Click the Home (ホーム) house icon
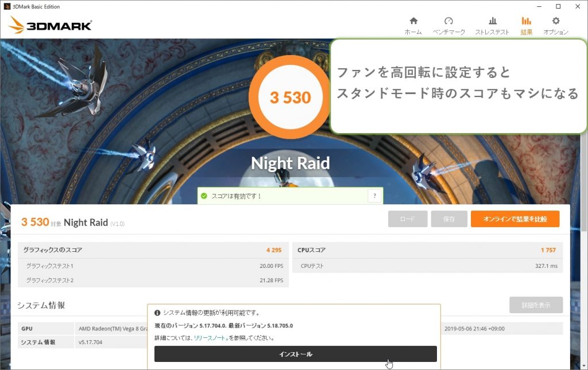The width and height of the screenshot is (588, 370). pos(413,21)
